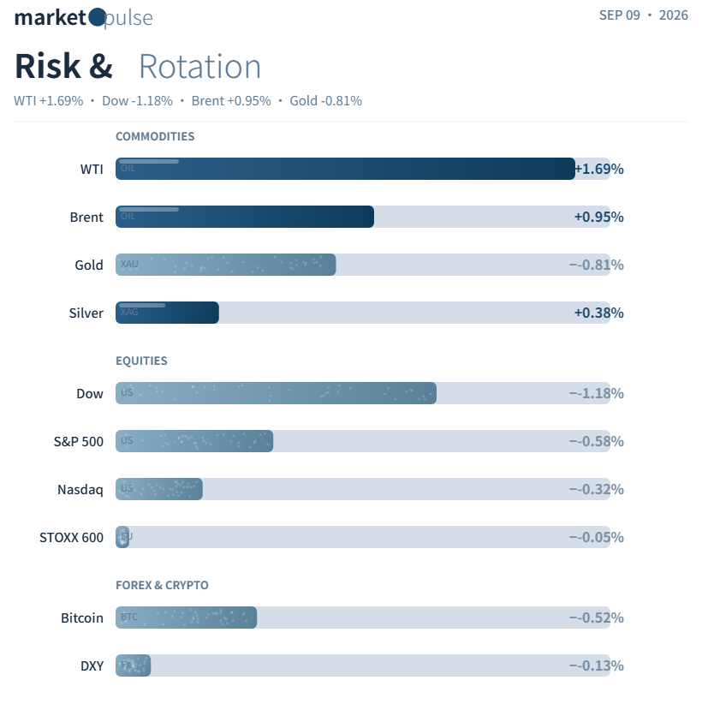Select the Nasdaq bar
Screen dimensions: 702x728
click(x=159, y=489)
